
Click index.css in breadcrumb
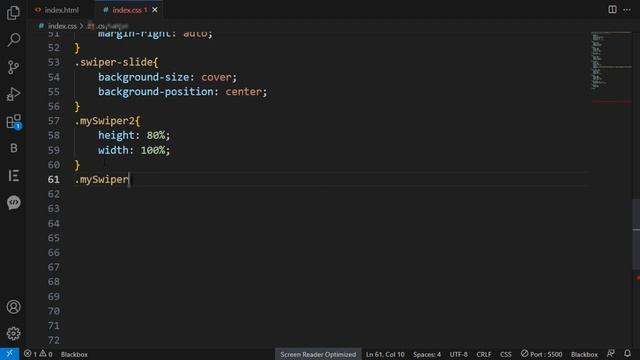tap(62, 26)
